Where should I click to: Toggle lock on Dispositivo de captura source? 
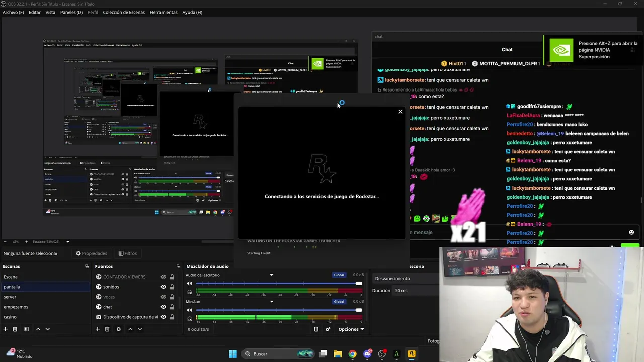pyautogui.click(x=172, y=317)
